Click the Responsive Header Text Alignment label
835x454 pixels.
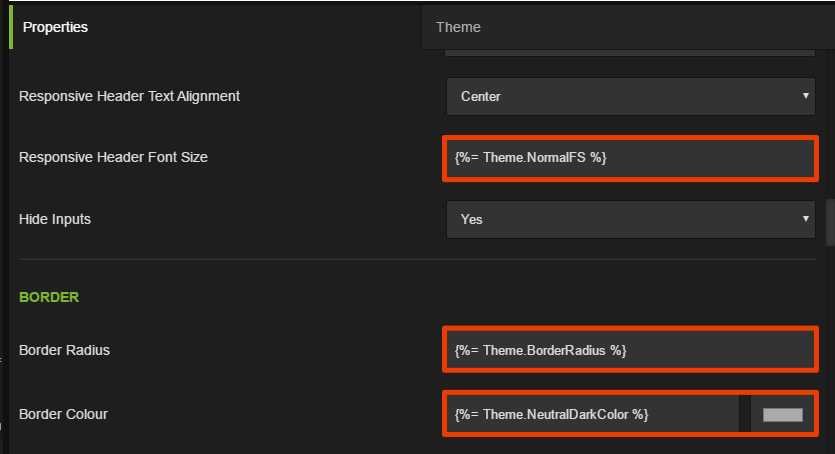pos(129,97)
